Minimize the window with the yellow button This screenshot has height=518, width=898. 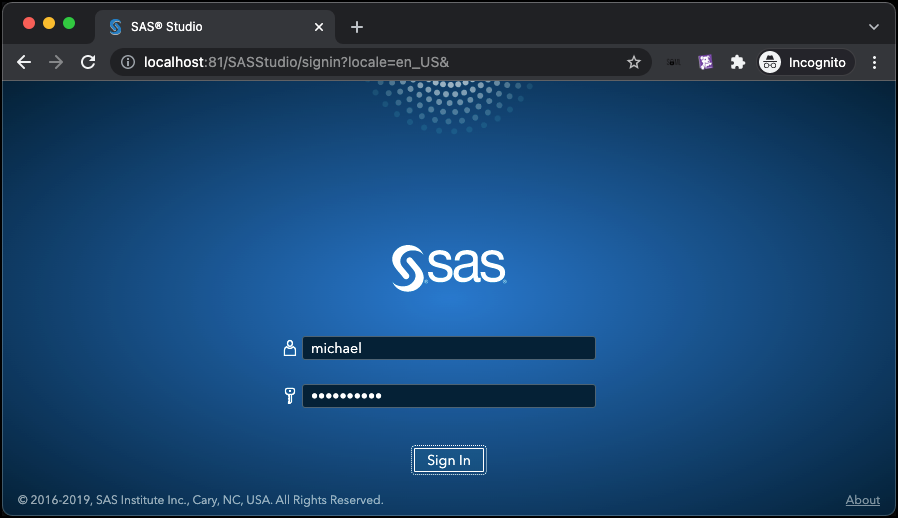point(49,23)
